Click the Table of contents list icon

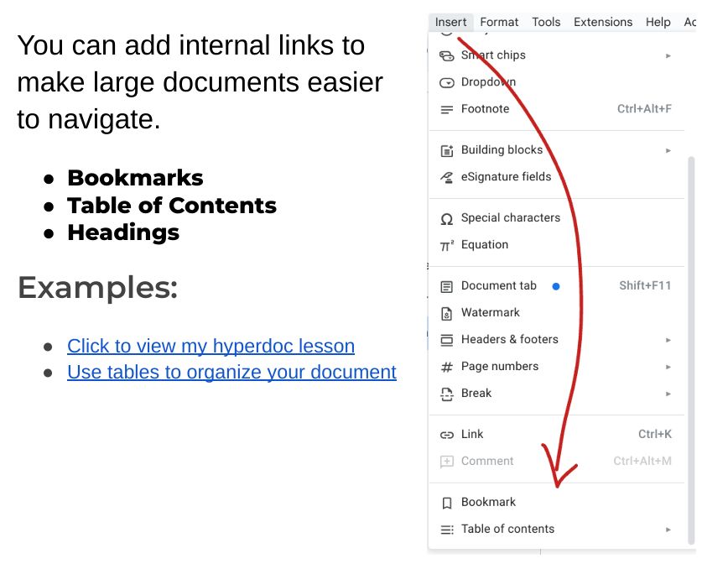447,530
